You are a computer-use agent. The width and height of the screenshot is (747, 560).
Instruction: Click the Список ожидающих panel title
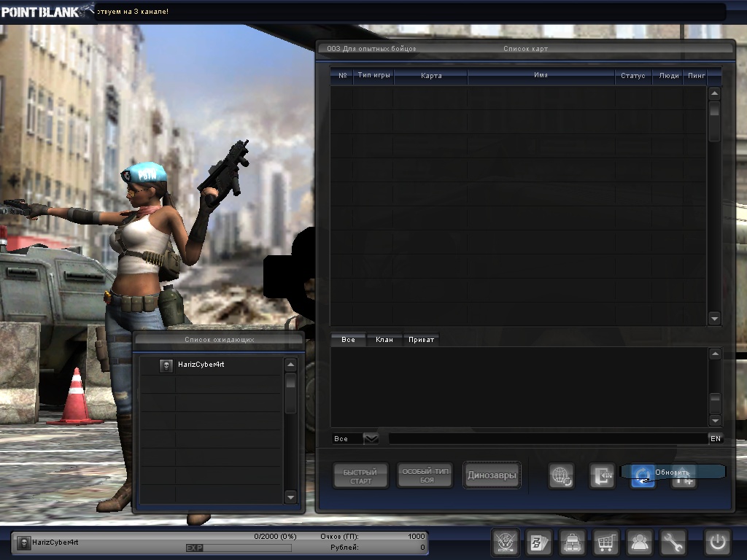click(x=219, y=340)
